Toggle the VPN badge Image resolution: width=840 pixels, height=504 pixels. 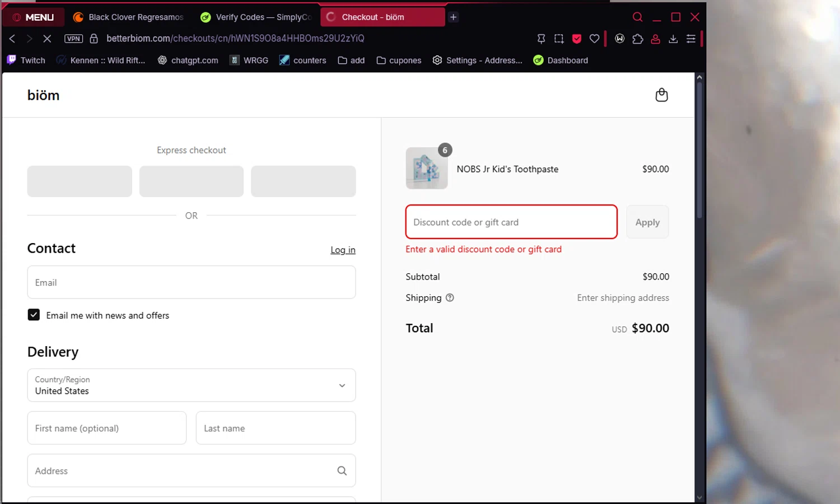(x=73, y=39)
